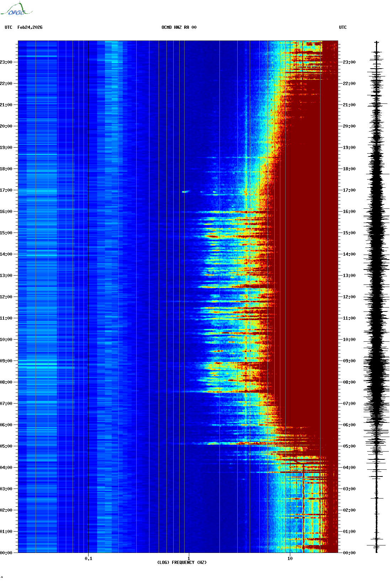Click the 15:00 label on the right time axis
This screenshot has width=392, height=581.
[349, 233]
